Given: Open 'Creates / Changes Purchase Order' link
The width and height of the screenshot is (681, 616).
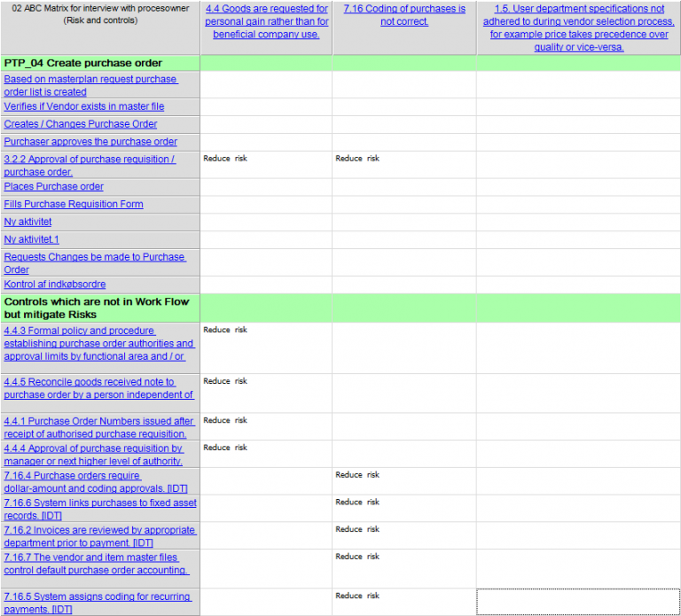Looking at the screenshot, I should [x=81, y=124].
